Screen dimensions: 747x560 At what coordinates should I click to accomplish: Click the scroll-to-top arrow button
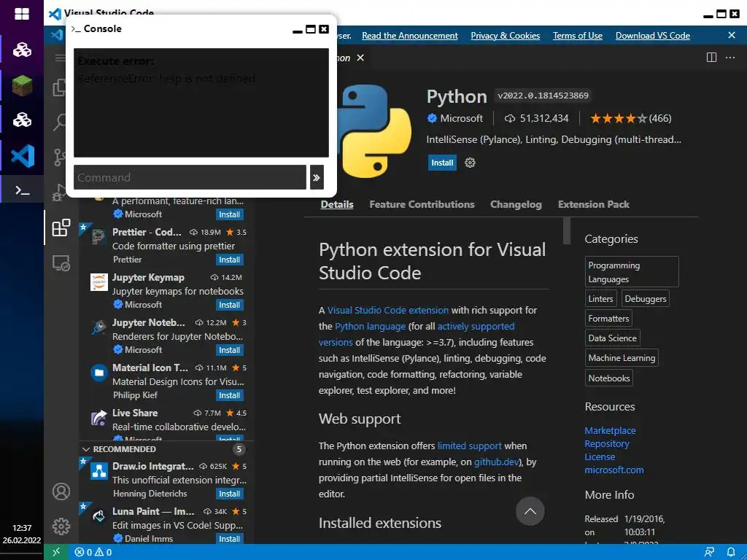tap(530, 511)
